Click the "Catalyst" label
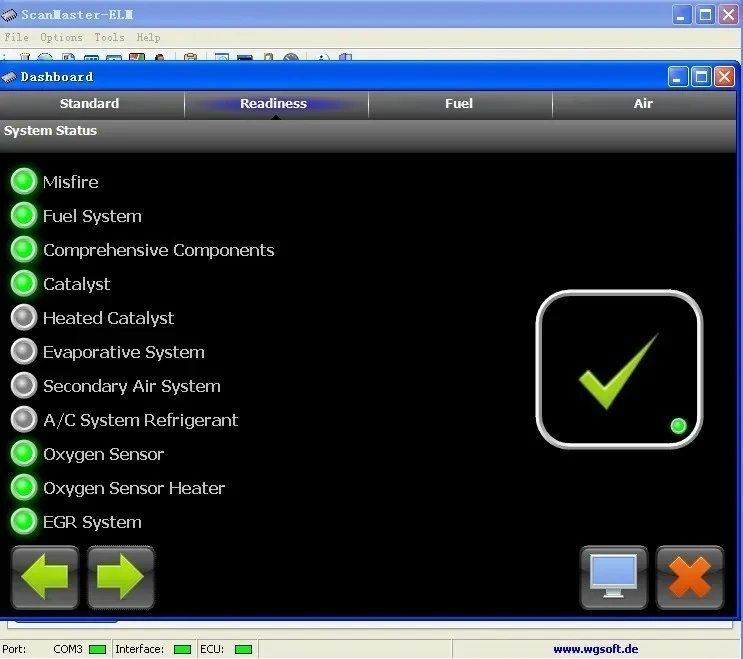743x659 pixels. tap(77, 285)
